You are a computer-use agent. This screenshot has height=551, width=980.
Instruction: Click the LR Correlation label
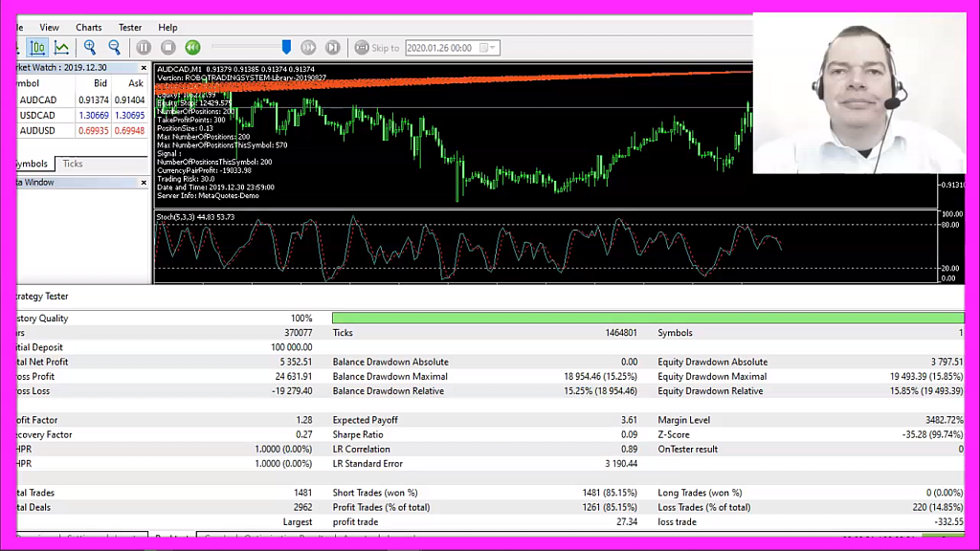pyautogui.click(x=361, y=449)
